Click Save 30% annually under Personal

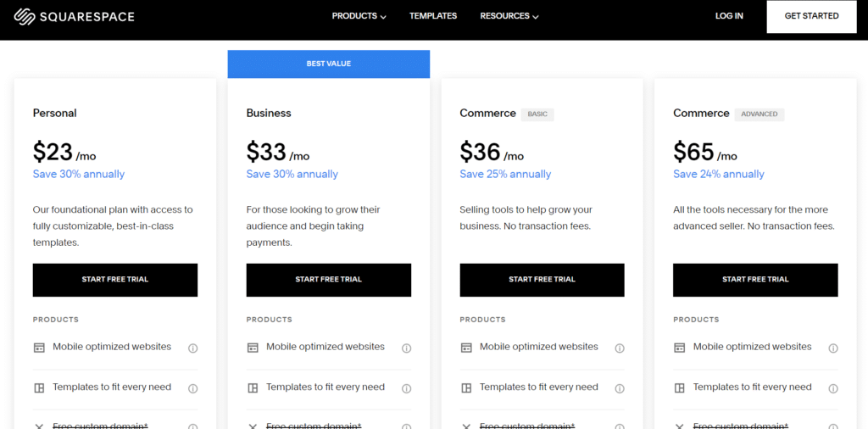coord(79,175)
